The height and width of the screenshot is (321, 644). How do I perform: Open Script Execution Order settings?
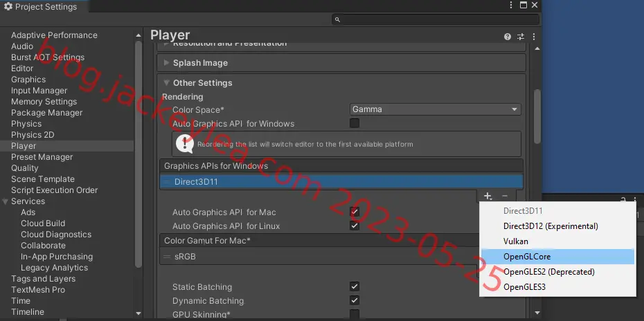click(x=54, y=190)
